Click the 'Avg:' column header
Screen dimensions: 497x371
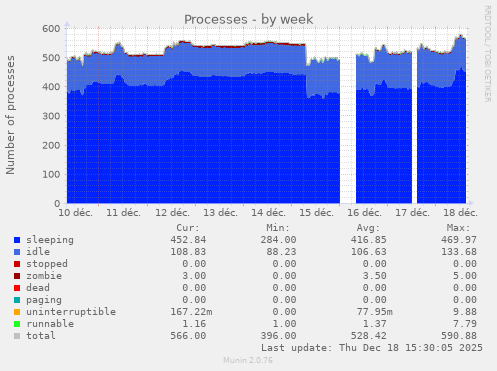click(x=368, y=228)
